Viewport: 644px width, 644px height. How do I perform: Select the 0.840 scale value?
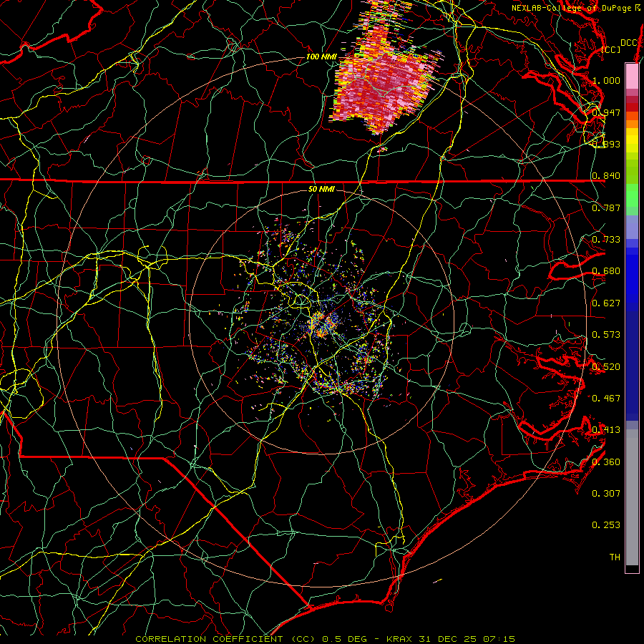pos(606,175)
